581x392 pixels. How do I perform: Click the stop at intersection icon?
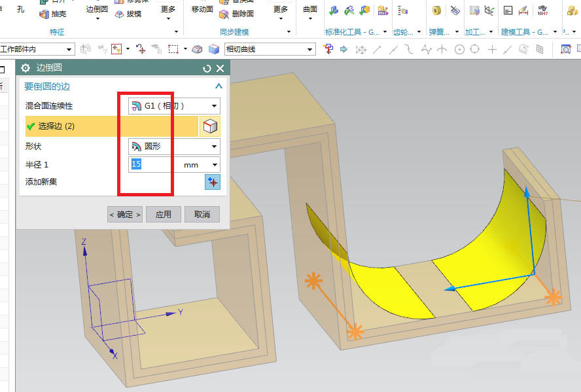(x=328, y=48)
